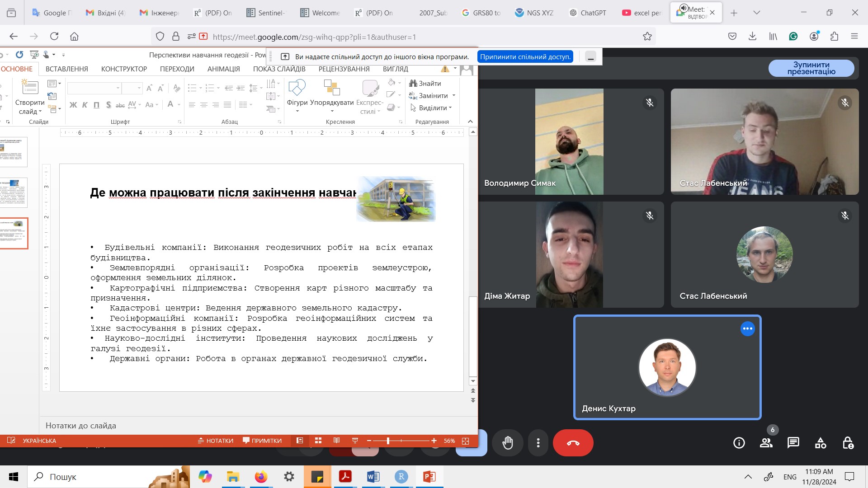Toggle bold (Ж) formatting

tap(73, 105)
